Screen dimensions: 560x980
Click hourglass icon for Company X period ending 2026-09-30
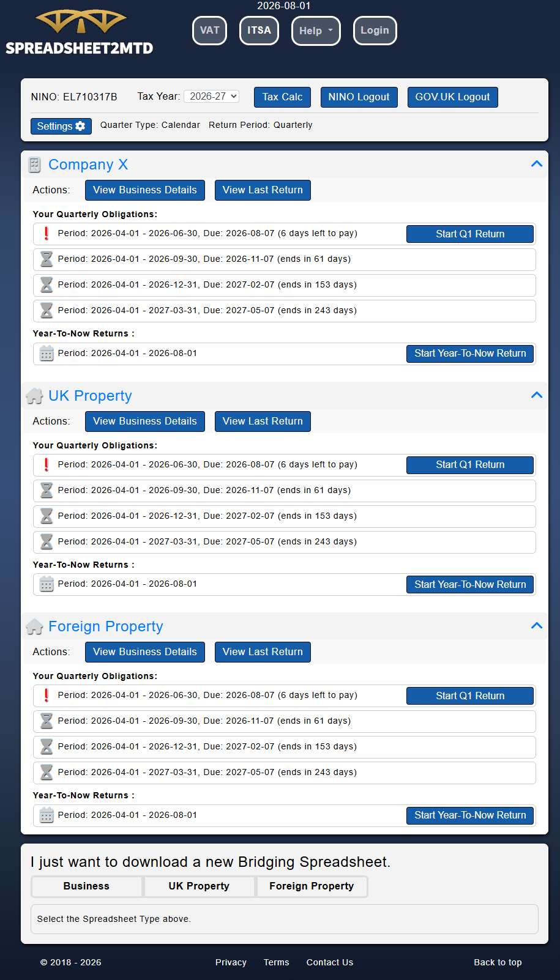[x=47, y=259]
